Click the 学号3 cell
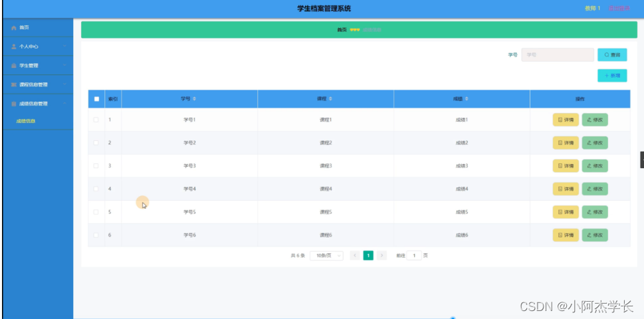The image size is (644, 319). pos(189,166)
